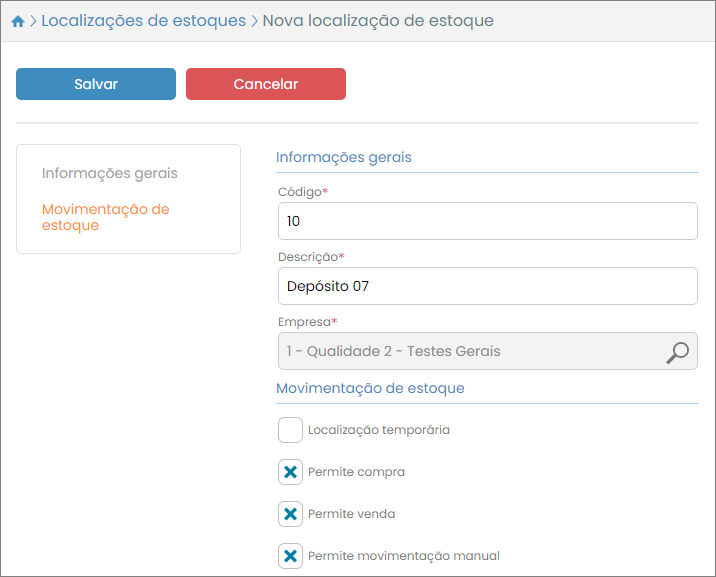Enable the Localização temporária checkbox
Image resolution: width=716 pixels, height=577 pixels.
(290, 430)
